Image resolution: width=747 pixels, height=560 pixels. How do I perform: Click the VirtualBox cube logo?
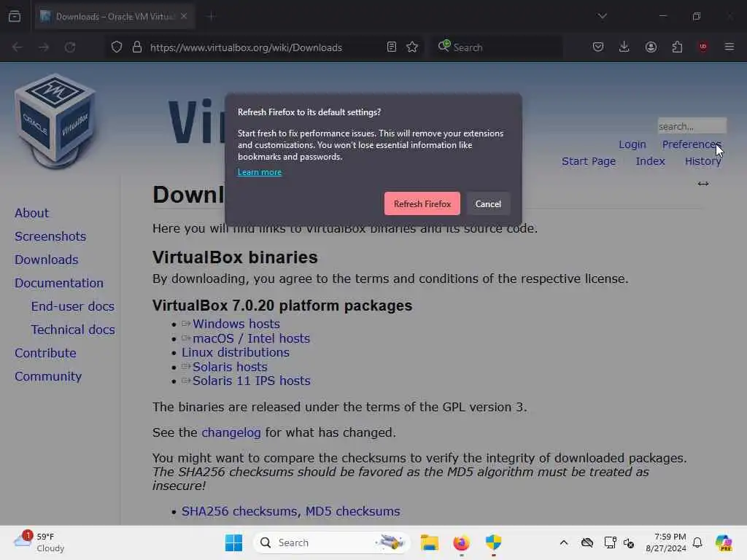coord(55,122)
